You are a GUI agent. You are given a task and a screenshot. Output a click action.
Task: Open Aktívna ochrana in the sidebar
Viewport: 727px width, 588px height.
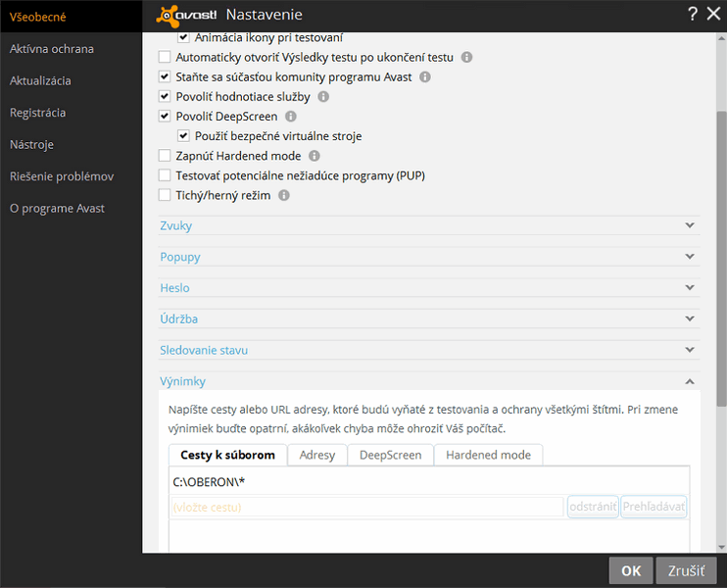(x=52, y=49)
